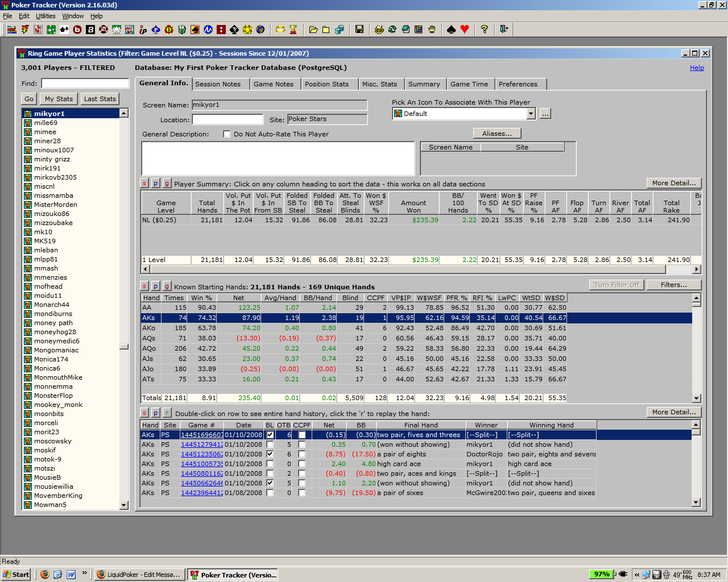Toggle Do Not Auto-Rate This Player checkbox
Screen dimensions: 728x582
tap(227, 134)
